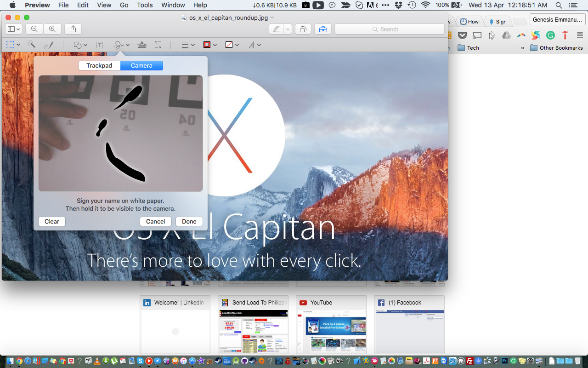Click the Zoom In magnifier
Viewport: 588px width, 368px height.
pyautogui.click(x=52, y=29)
